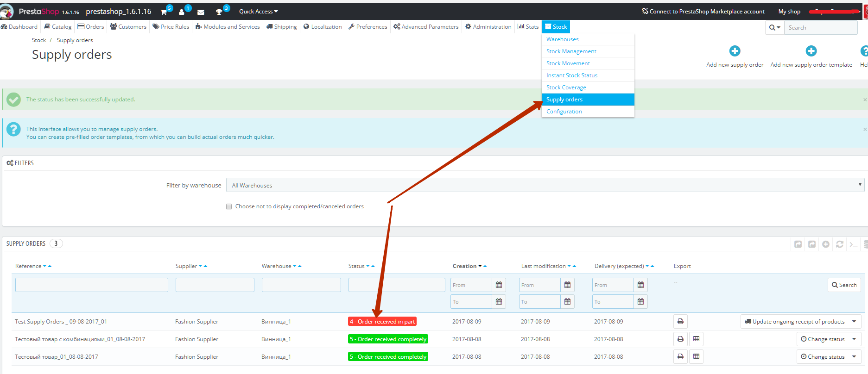This screenshot has width=868, height=374.
Task: Select Configuration in Stock submenu
Action: pos(588,112)
